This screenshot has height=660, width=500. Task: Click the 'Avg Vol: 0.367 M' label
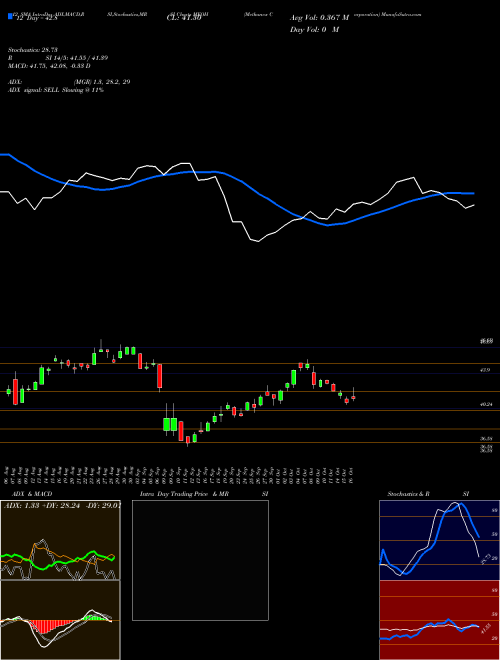pyautogui.click(x=319, y=18)
